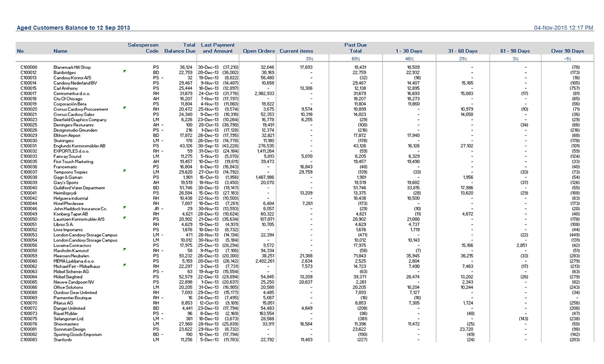This screenshot has height=364, width=604.
Task: Select the 'Total Balance Due' column header
Action: (x=180, y=48)
